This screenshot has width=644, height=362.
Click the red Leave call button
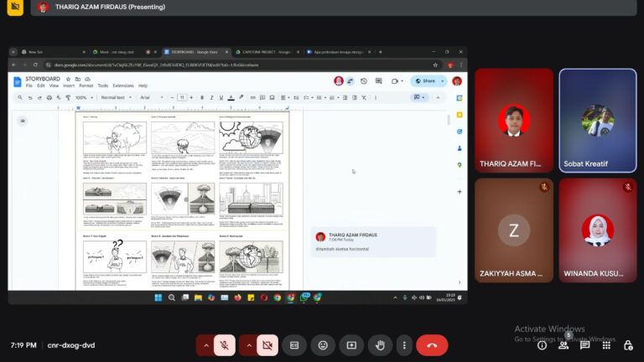[x=432, y=345]
